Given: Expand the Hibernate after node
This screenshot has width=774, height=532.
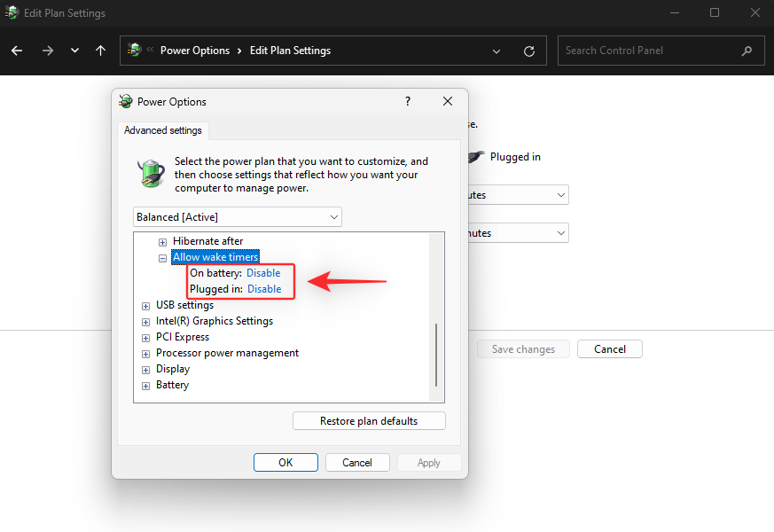Looking at the screenshot, I should click(x=162, y=242).
